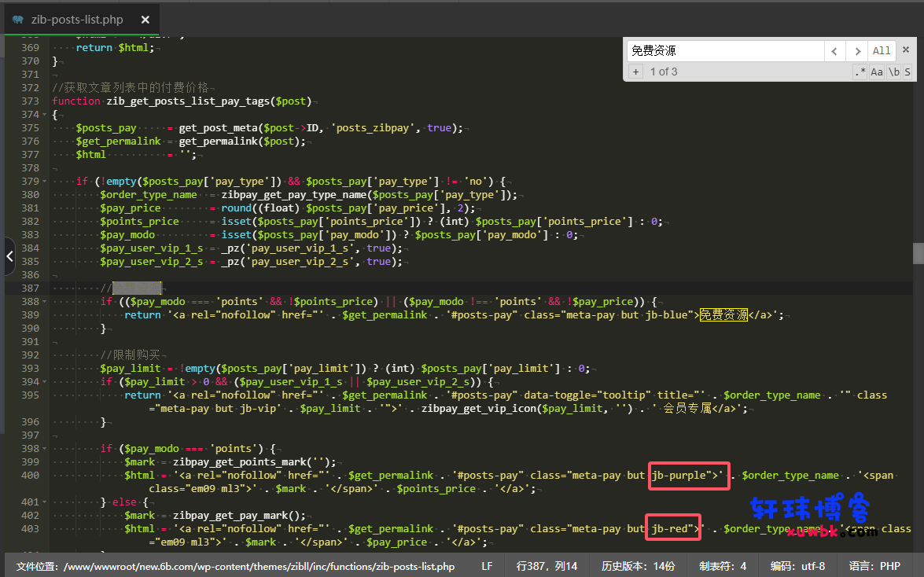This screenshot has width=924, height=577.
Task: Click $order_type_name on line 380
Action: pyautogui.click(x=149, y=195)
